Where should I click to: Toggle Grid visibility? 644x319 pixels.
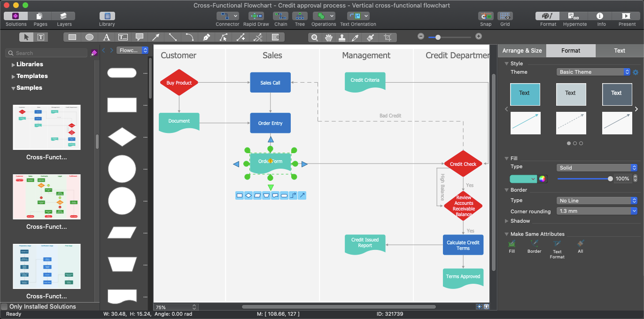[505, 19]
